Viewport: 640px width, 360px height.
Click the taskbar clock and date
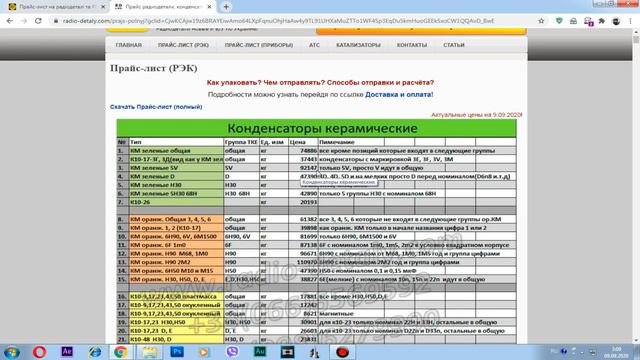tap(616, 352)
